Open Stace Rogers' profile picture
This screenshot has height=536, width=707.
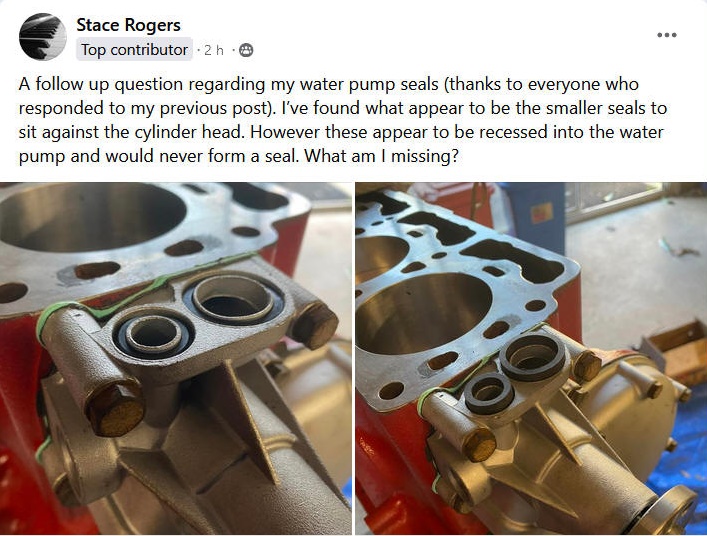click(42, 37)
